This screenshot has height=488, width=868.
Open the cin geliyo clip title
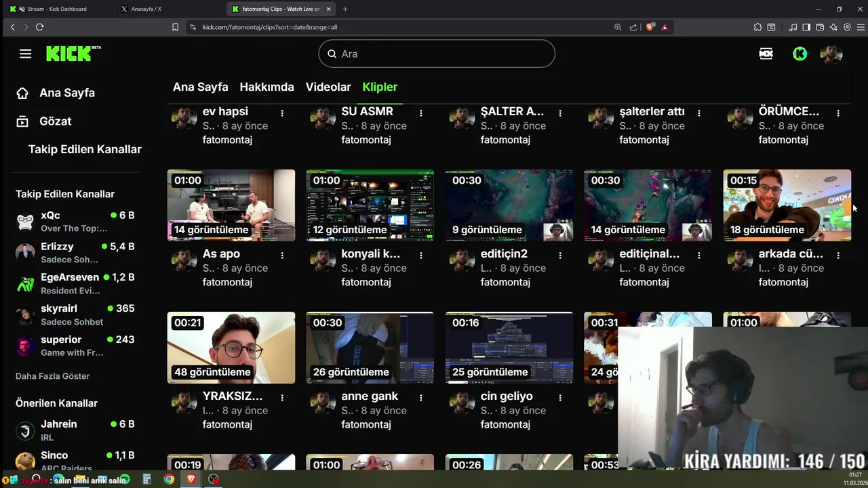(x=507, y=396)
